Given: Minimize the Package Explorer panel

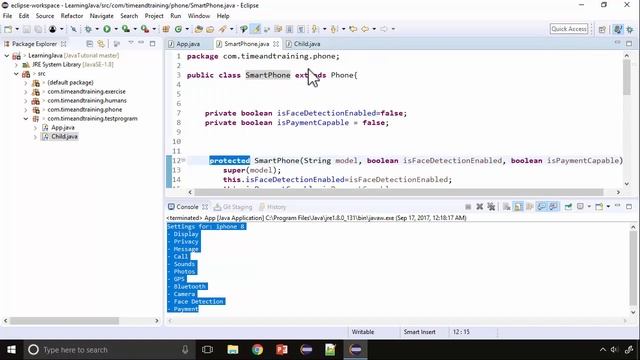Looking at the screenshot, I should [x=141, y=43].
